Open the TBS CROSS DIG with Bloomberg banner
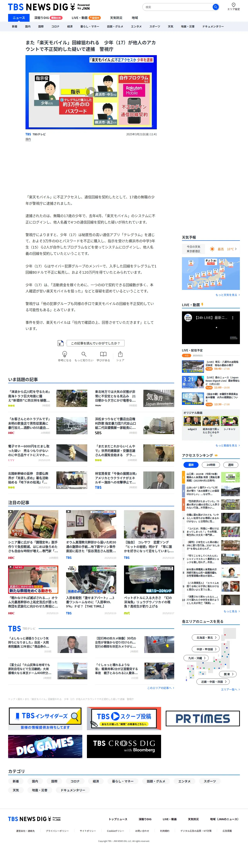The image size is (248, 868). [x=124, y=746]
